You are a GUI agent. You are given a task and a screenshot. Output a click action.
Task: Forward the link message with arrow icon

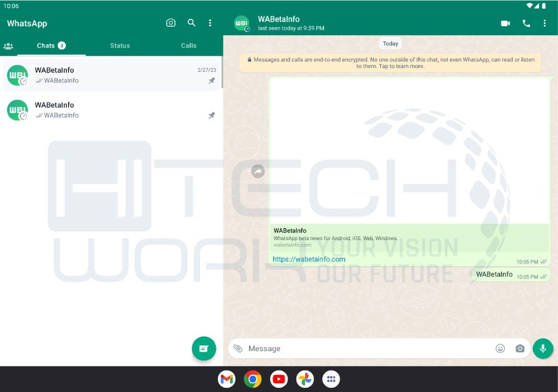258,171
